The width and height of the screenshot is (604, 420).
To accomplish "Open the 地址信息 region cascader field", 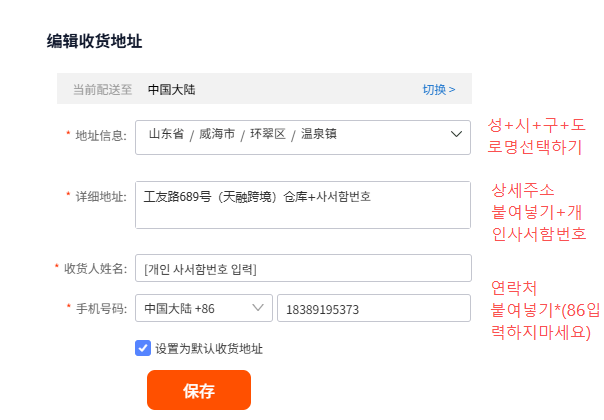I will [x=303, y=137].
